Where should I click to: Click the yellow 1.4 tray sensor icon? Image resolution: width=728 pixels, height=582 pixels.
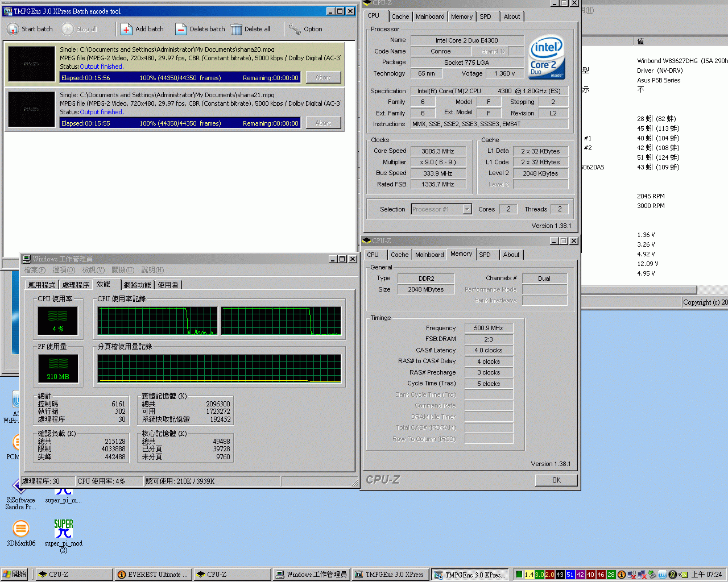(x=529, y=575)
